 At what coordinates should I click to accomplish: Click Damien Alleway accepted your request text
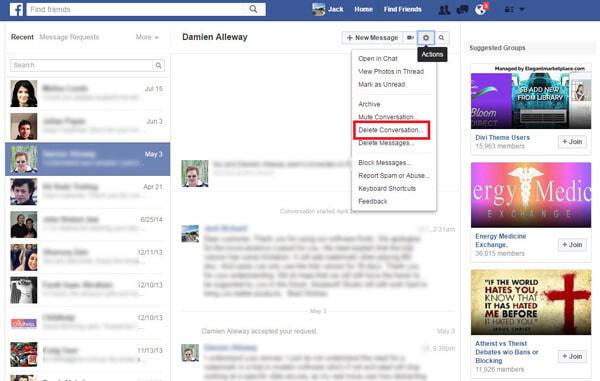pyautogui.click(x=259, y=331)
